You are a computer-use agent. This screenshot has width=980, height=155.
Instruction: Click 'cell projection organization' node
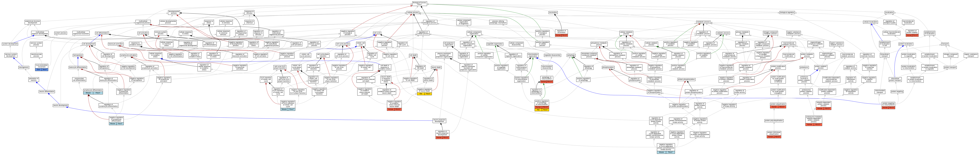click(449, 44)
